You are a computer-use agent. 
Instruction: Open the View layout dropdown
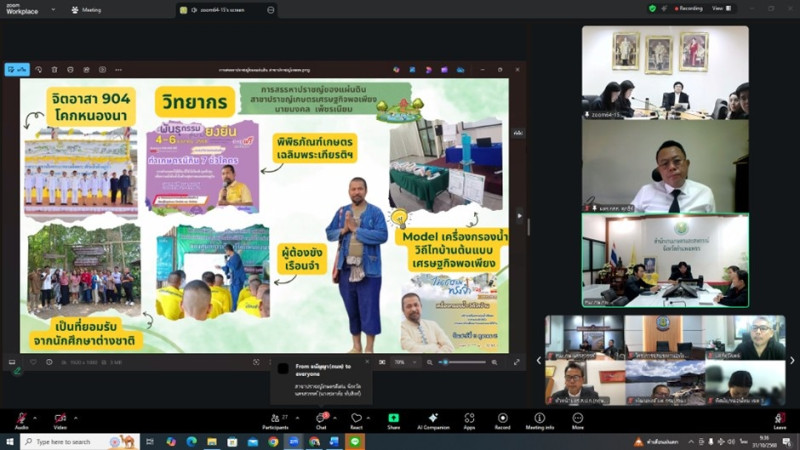coord(718,8)
